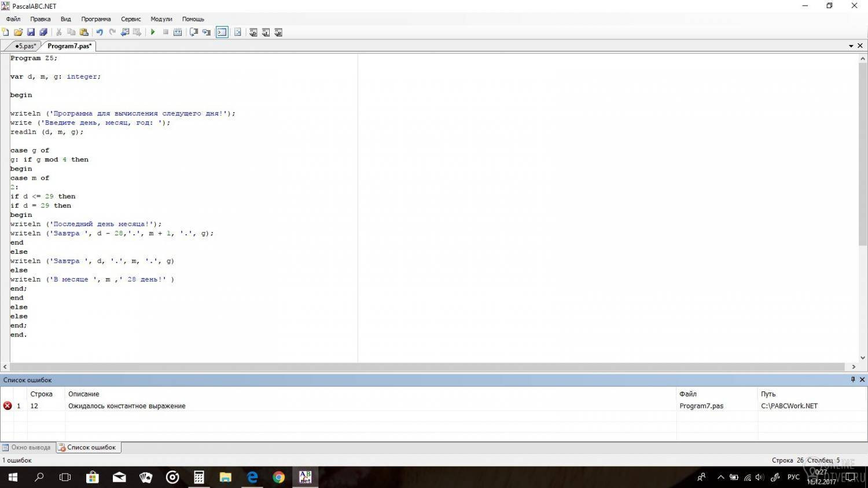The width and height of the screenshot is (868, 488).
Task: Close the Список ошибок panel
Action: point(862,379)
